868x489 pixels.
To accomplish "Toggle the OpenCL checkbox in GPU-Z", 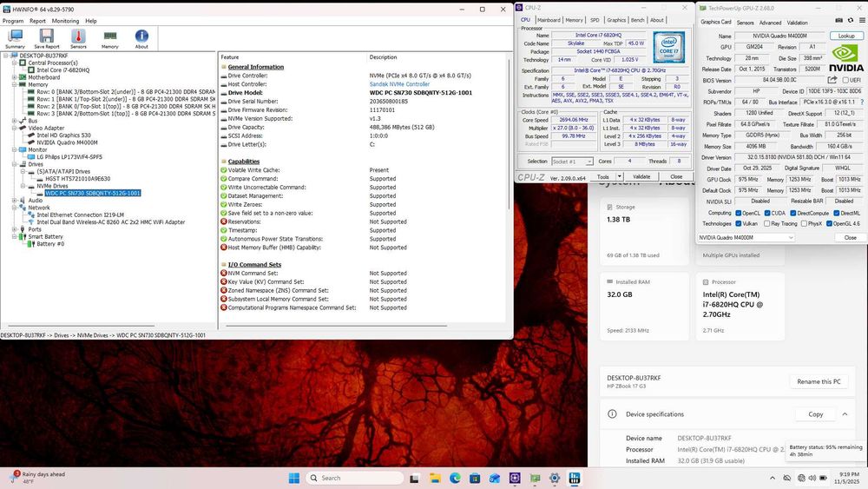I will point(738,213).
